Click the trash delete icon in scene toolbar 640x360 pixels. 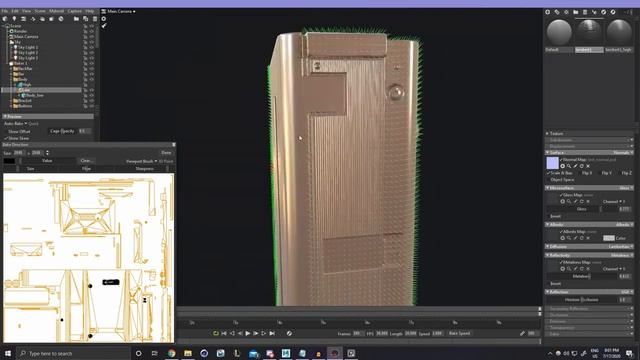click(95, 19)
